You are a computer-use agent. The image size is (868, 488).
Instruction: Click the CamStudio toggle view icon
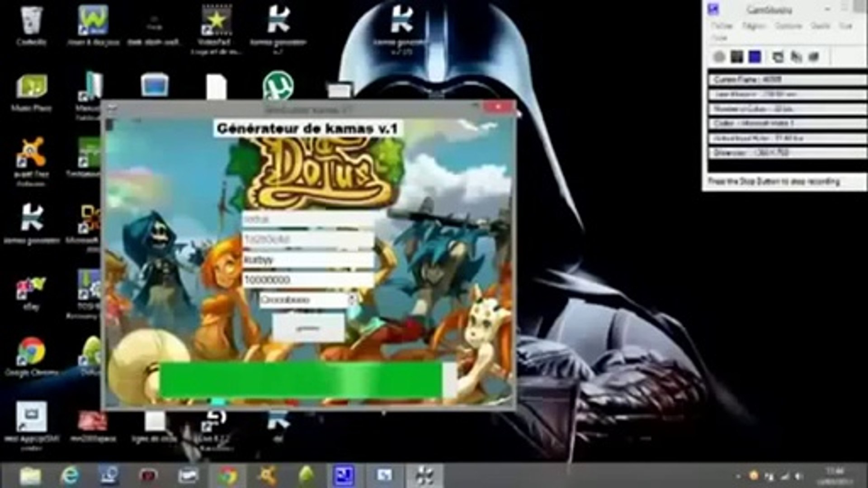(778, 57)
